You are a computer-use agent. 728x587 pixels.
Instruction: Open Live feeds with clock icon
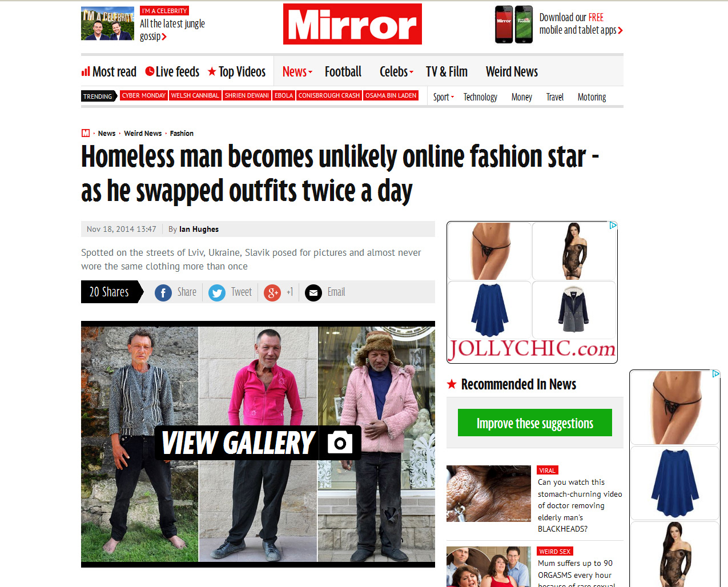coord(172,71)
